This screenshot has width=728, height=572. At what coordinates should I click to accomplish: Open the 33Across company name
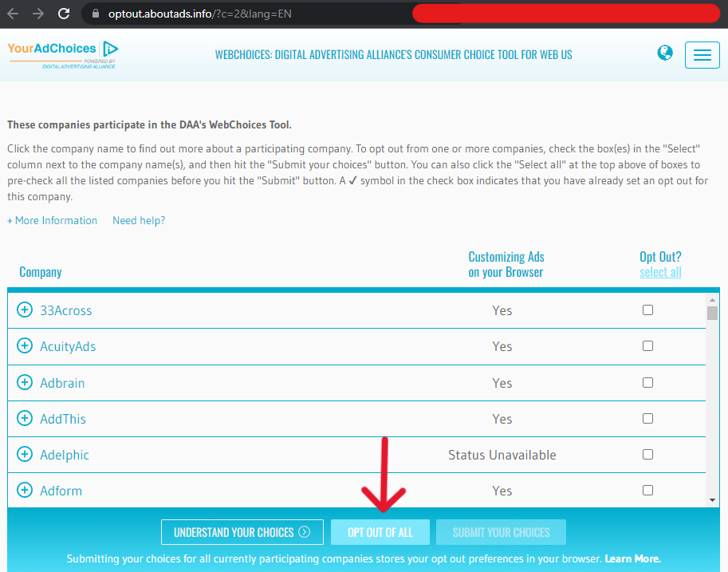click(66, 310)
